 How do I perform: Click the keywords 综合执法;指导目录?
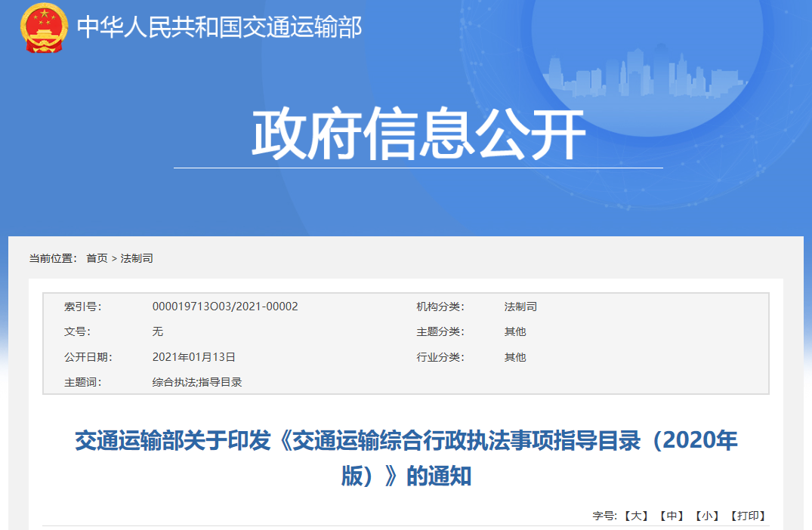[197, 382]
